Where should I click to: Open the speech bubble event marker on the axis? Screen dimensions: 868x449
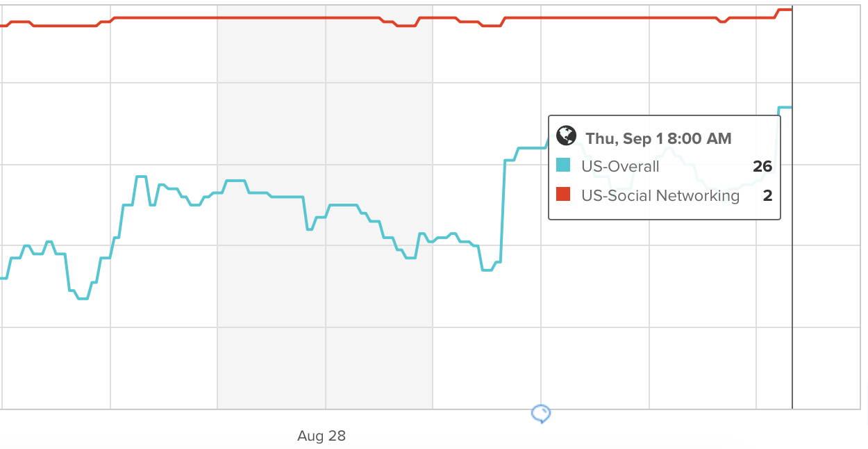pos(540,414)
